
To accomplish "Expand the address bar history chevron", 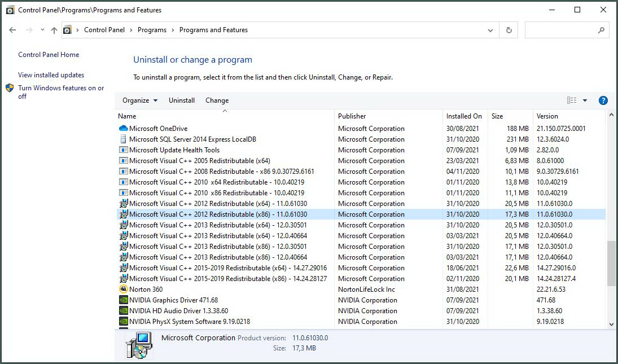I will 490,29.
